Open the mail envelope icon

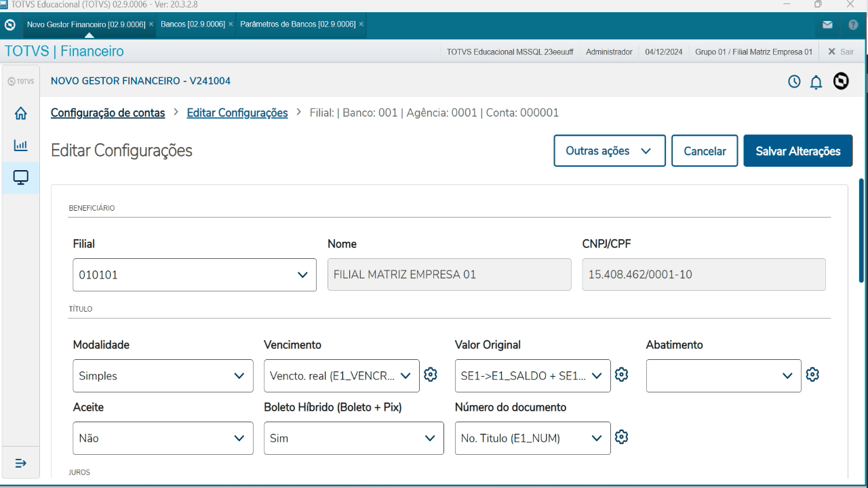827,24
